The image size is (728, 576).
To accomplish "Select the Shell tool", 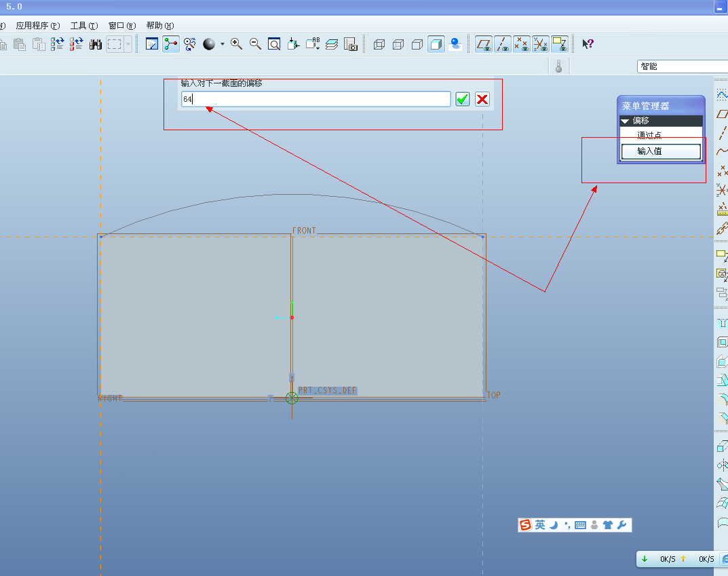I will pyautogui.click(x=722, y=343).
